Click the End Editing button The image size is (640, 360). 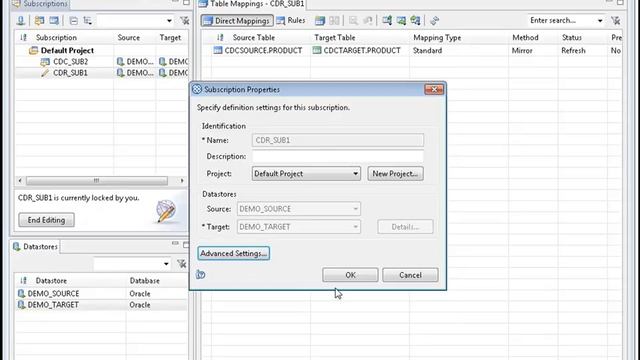pyautogui.click(x=46, y=220)
